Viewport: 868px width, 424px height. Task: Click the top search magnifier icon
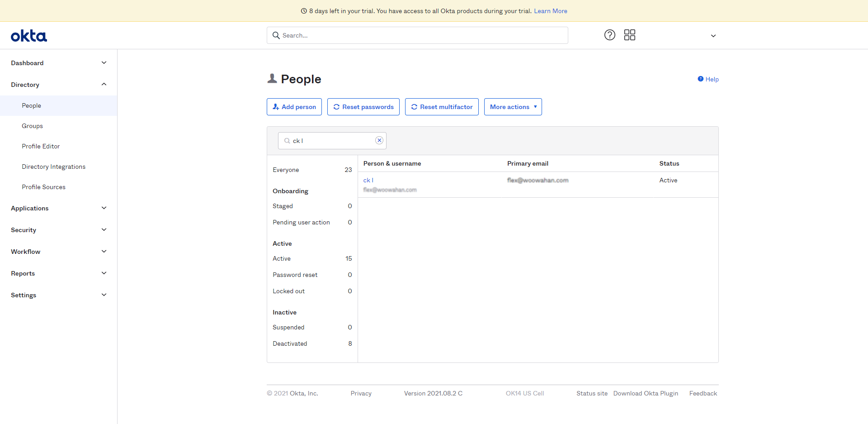[x=276, y=35]
